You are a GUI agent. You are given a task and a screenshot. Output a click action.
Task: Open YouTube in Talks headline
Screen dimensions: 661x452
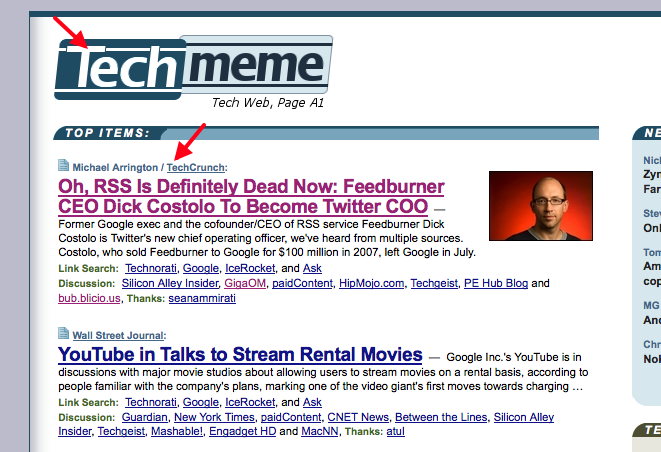point(240,355)
